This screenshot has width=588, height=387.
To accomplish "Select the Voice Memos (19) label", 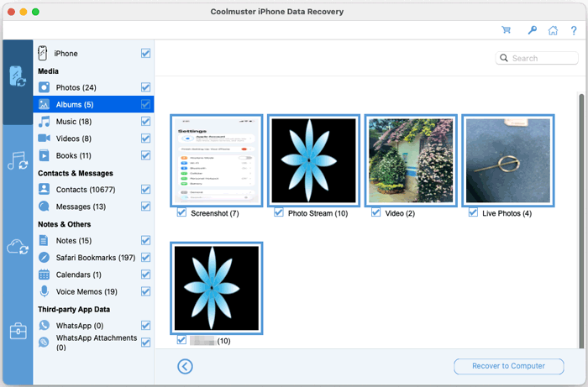I will tap(87, 291).
